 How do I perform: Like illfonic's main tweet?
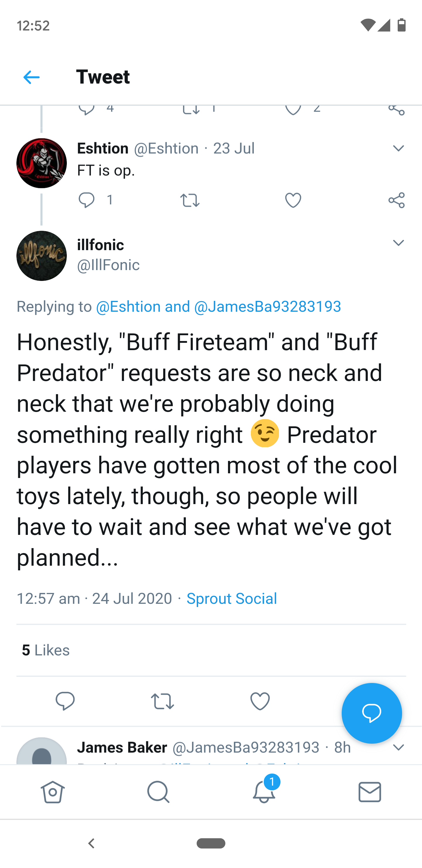point(260,701)
